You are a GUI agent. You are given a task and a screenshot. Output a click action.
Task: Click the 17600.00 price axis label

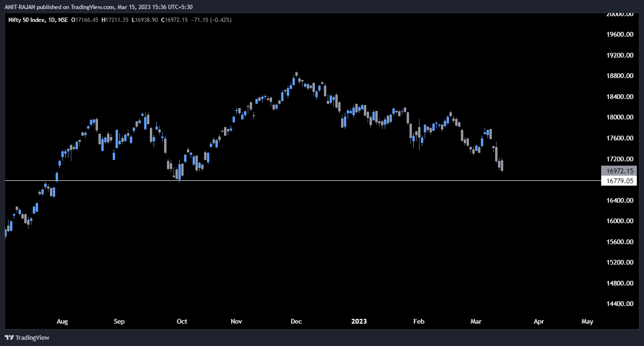click(x=620, y=138)
